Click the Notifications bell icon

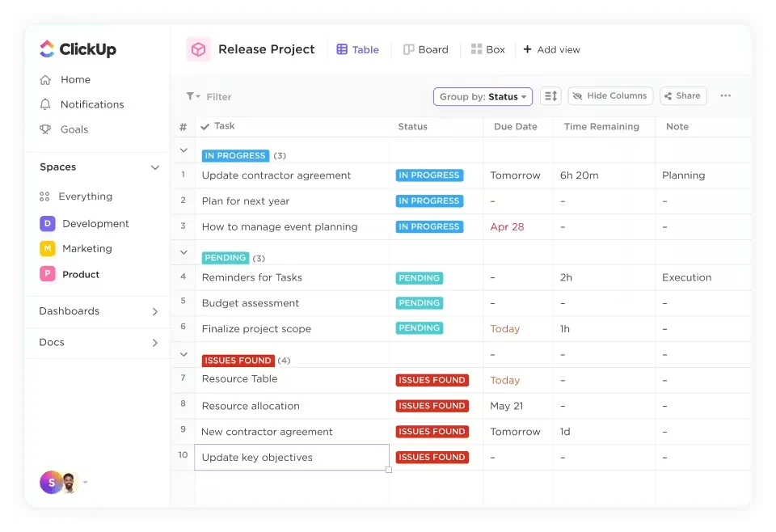tap(45, 104)
